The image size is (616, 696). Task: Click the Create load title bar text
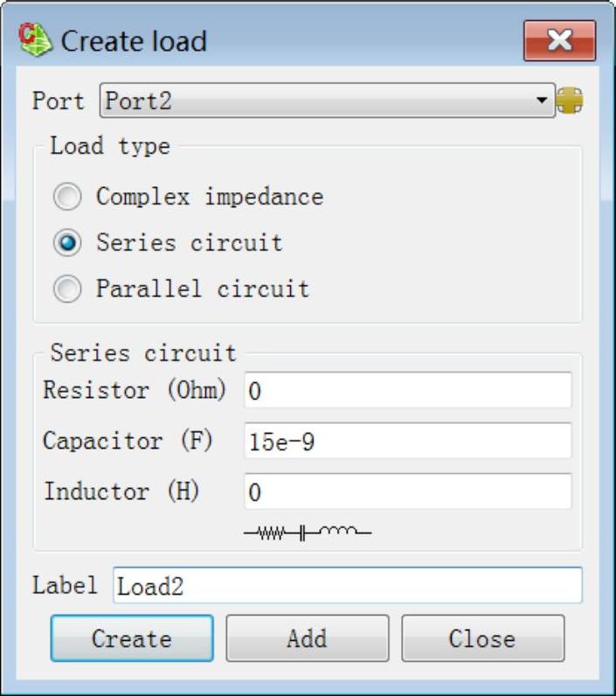click(x=134, y=41)
